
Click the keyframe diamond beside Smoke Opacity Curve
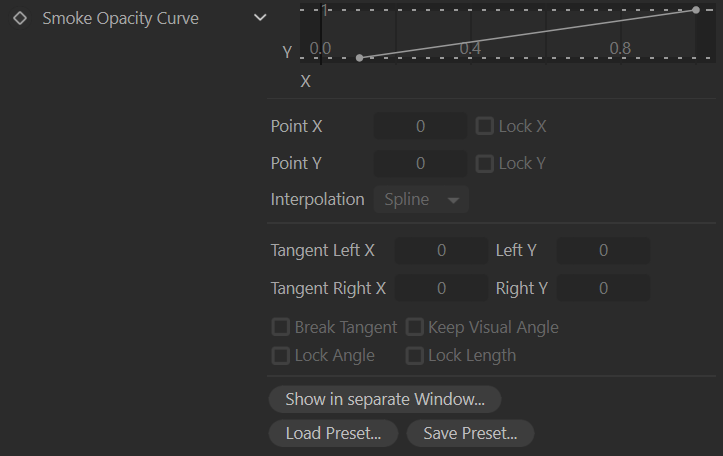pyautogui.click(x=20, y=18)
